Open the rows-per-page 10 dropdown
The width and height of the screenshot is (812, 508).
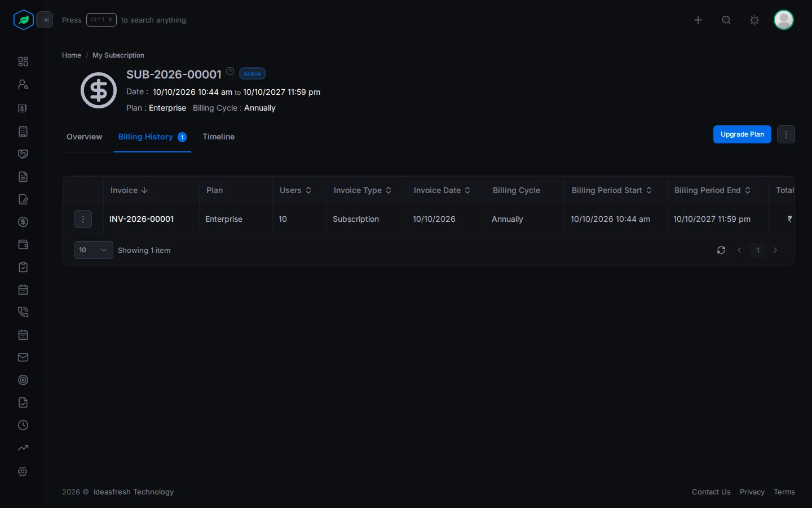[x=94, y=250]
